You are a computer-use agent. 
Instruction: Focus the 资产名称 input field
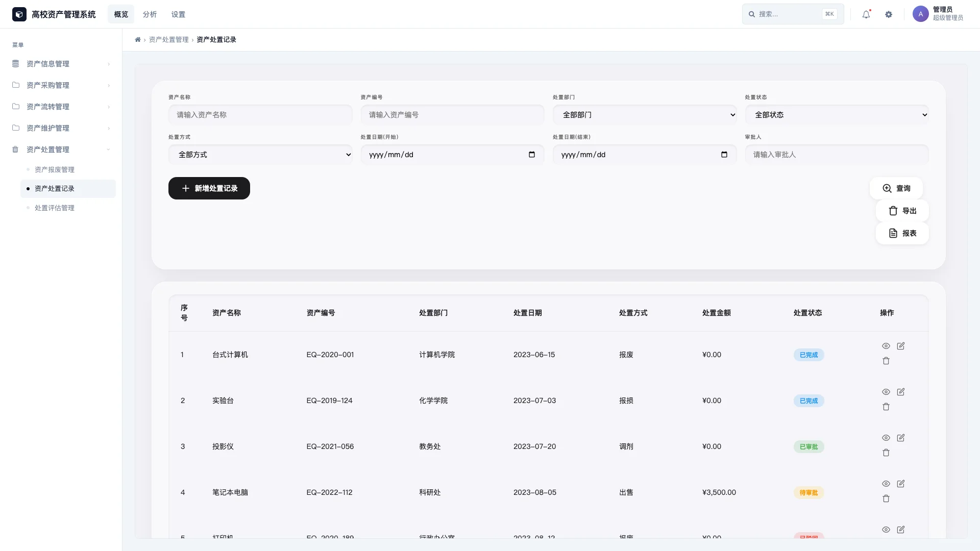pyautogui.click(x=260, y=115)
